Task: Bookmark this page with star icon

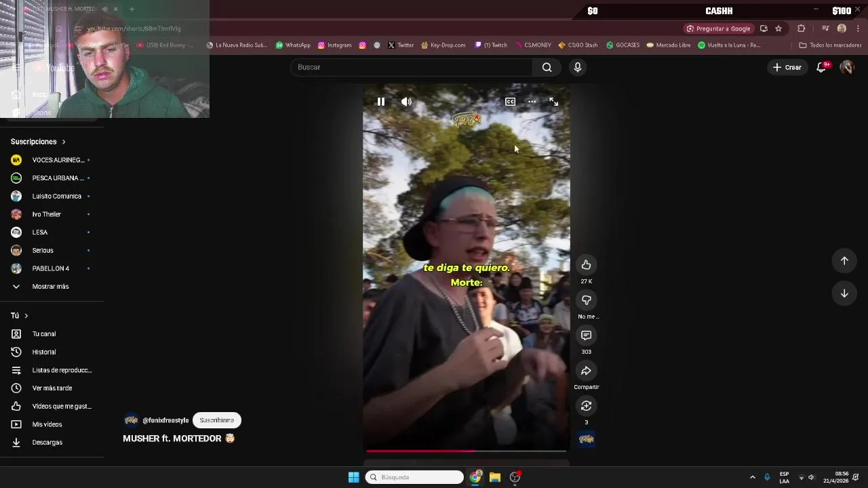Action: (x=778, y=28)
